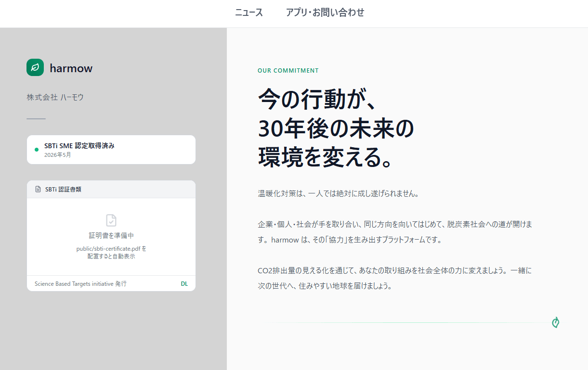Click the harmow brand name text
Image resolution: width=588 pixels, height=370 pixels.
coord(71,68)
